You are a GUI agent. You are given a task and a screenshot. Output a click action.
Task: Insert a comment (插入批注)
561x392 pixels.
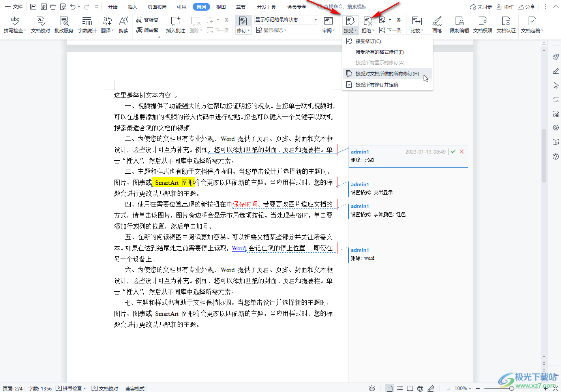tap(176, 25)
